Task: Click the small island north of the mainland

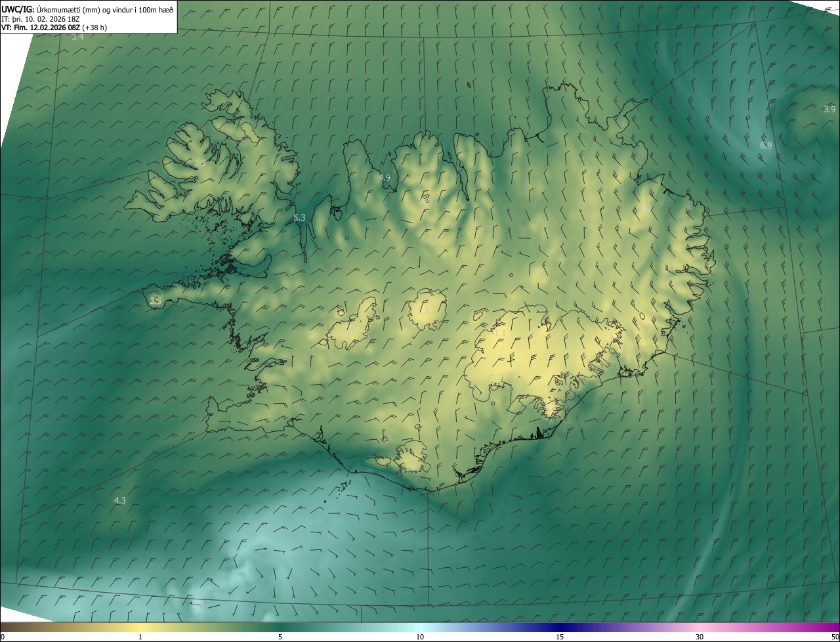Action: pyautogui.click(x=469, y=84)
